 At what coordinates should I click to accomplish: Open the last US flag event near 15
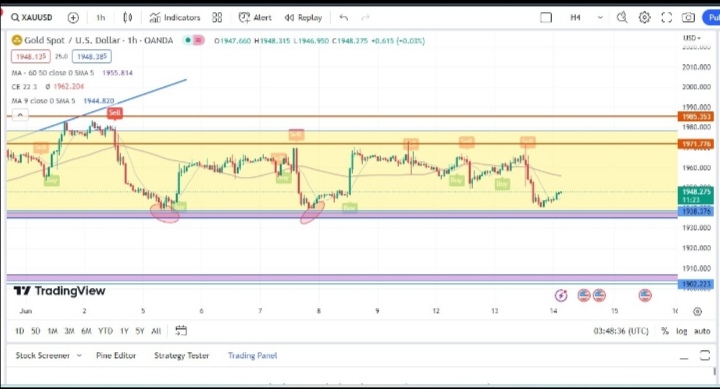click(x=645, y=295)
